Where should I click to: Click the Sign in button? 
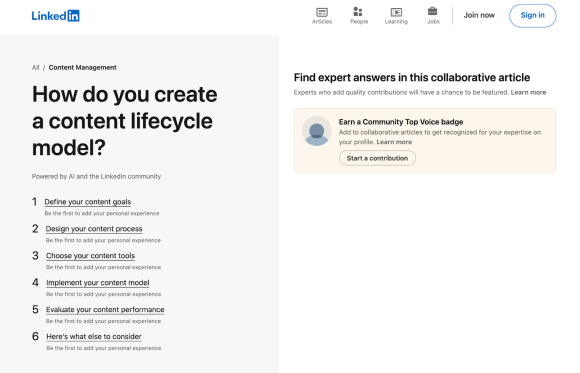532,16
